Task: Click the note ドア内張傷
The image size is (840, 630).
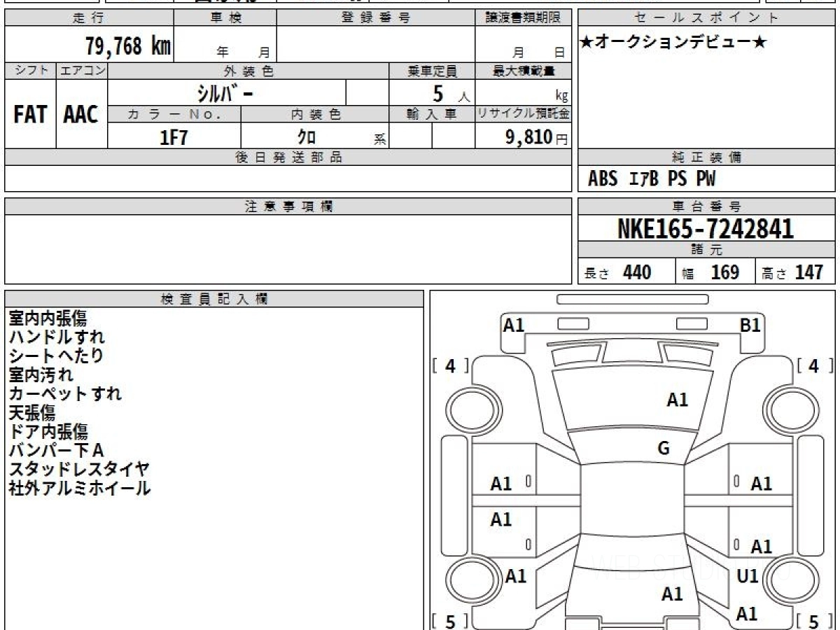Action: pos(48,431)
